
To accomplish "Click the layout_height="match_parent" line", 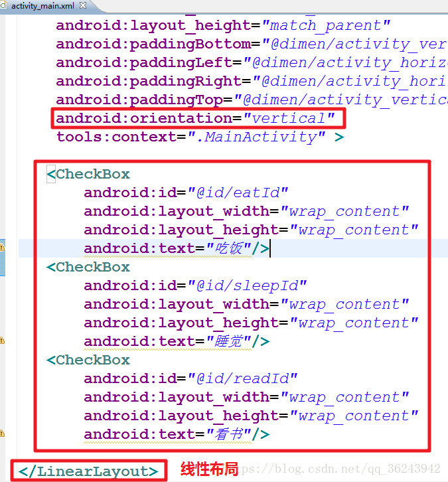I will click(x=224, y=25).
